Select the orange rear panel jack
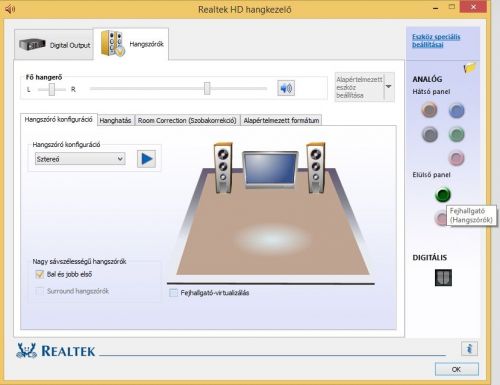 (x=429, y=110)
